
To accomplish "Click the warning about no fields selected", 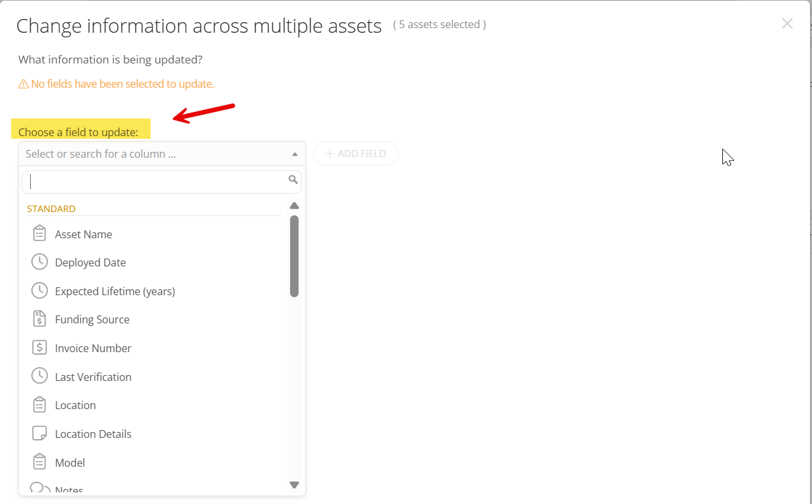I will coord(117,83).
